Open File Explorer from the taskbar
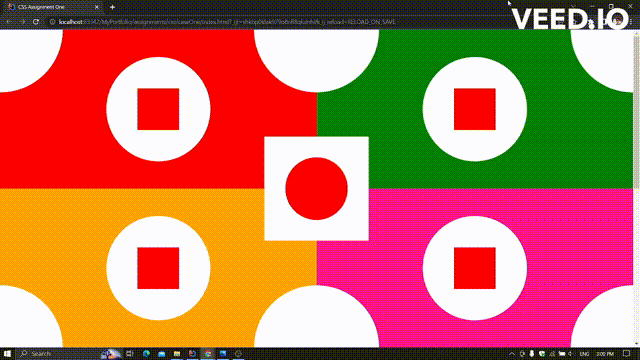 (x=177, y=353)
